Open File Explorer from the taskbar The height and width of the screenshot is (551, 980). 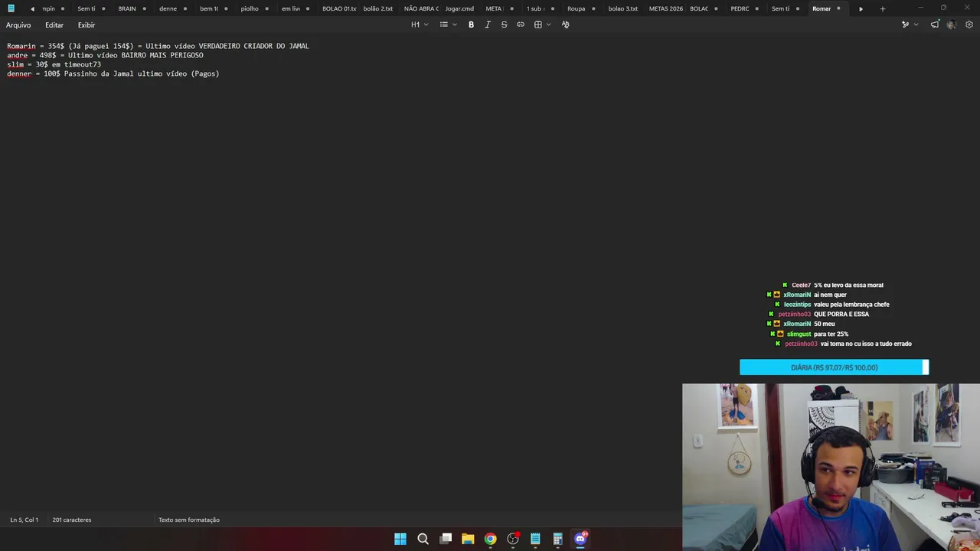coord(468,539)
